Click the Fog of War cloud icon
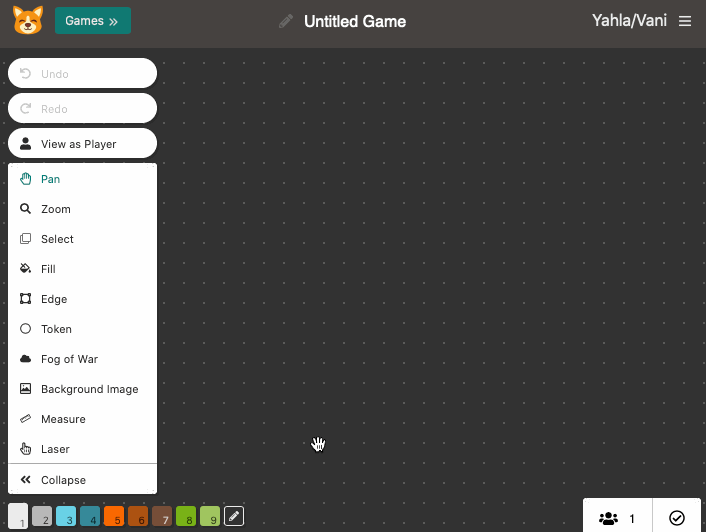Viewport: 706px width, 532px height. point(26,359)
